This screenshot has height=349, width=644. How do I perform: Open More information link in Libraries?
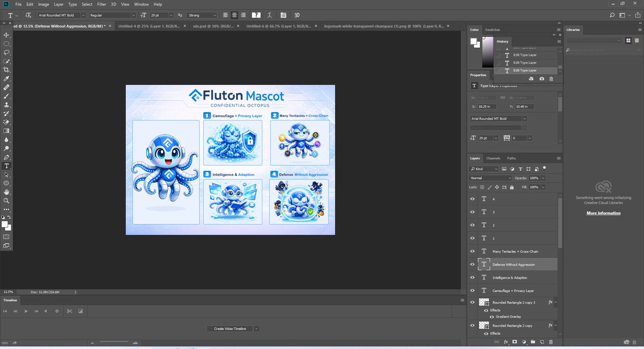point(603,213)
